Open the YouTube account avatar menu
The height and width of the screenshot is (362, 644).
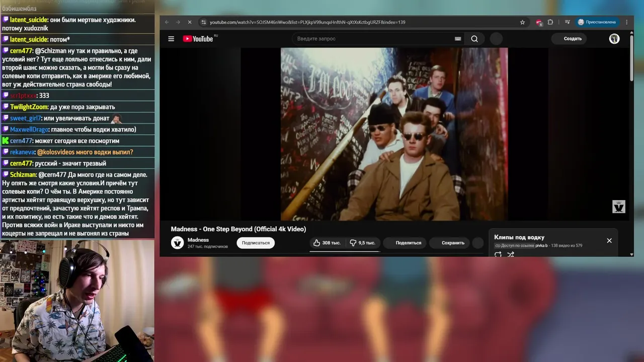(x=614, y=39)
